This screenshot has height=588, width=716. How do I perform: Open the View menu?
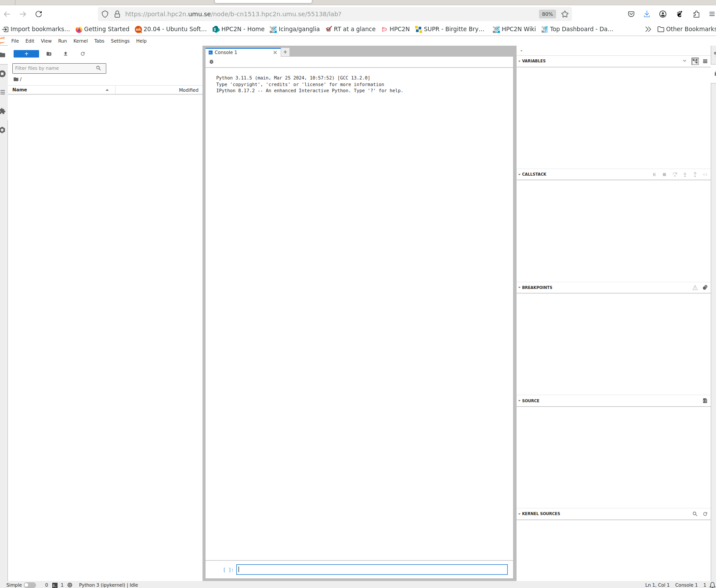tap(46, 41)
